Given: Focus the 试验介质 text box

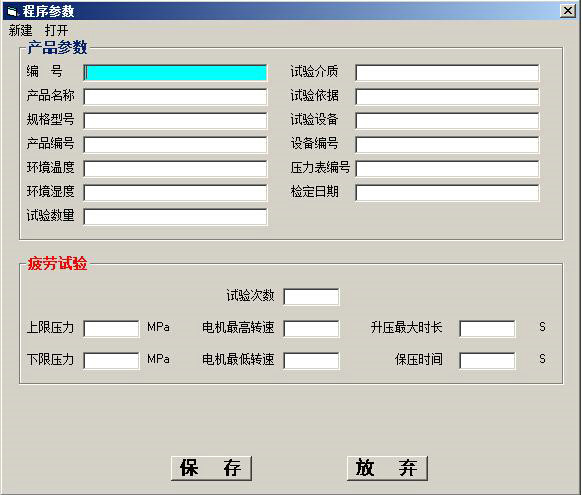Looking at the screenshot, I should click(447, 73).
